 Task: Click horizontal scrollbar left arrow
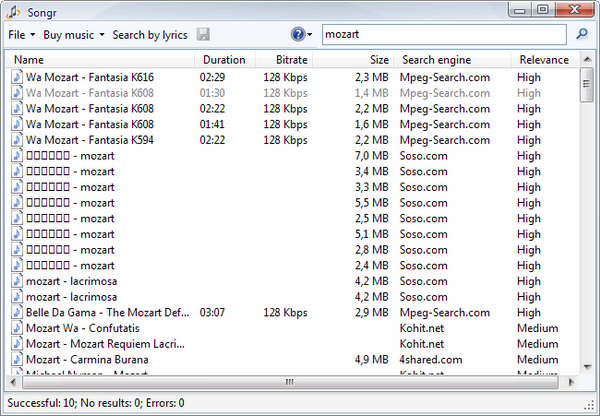point(13,382)
